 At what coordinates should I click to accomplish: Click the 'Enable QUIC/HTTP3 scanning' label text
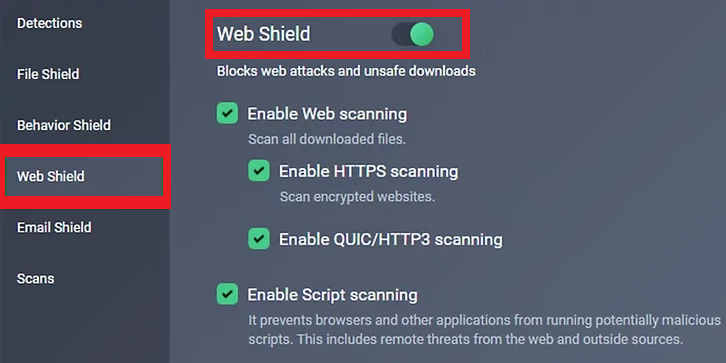[390, 239]
